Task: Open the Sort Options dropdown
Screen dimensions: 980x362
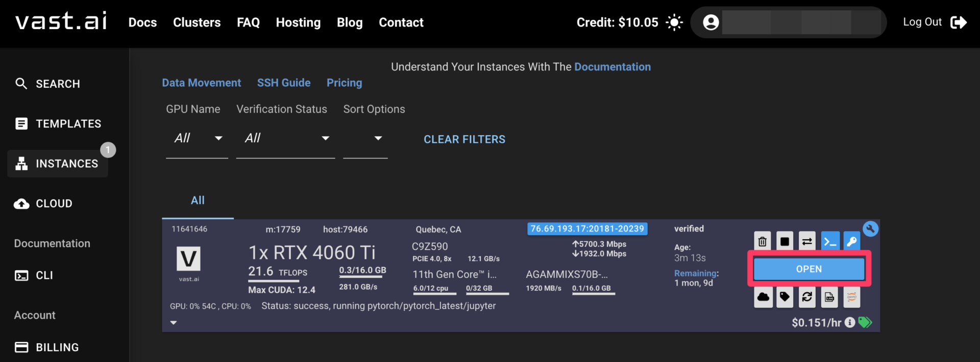Action: [x=365, y=138]
